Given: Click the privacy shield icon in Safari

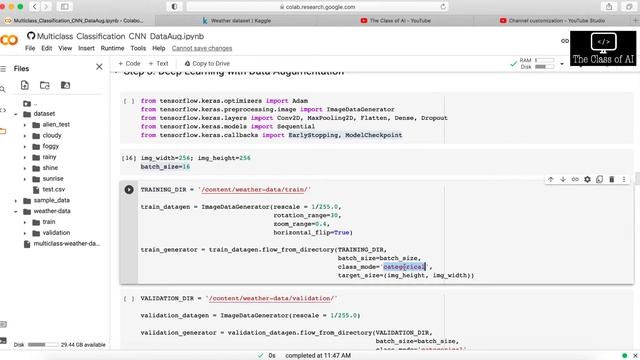Looking at the screenshot, I should [174, 7].
